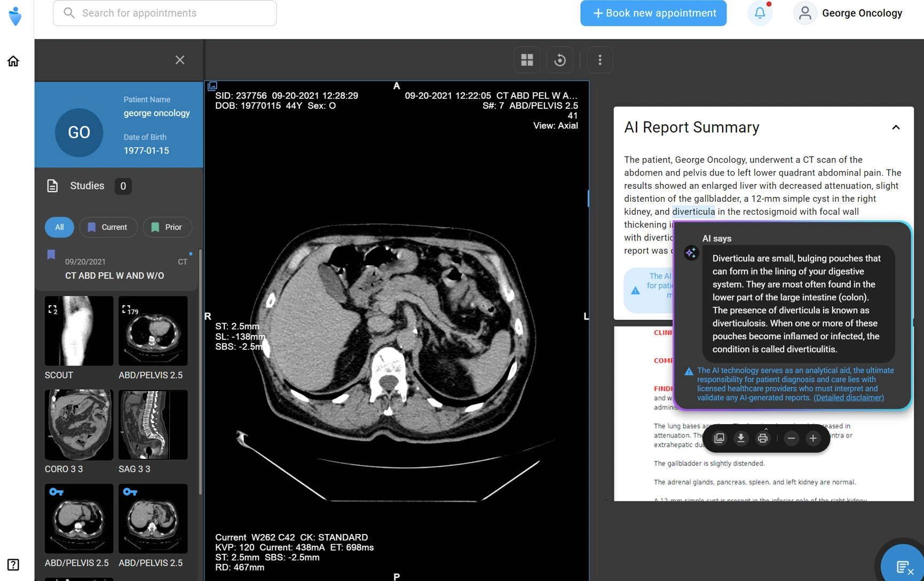Click the viewport scroll position marker
This screenshot has width=924, height=581.
[x=588, y=198]
